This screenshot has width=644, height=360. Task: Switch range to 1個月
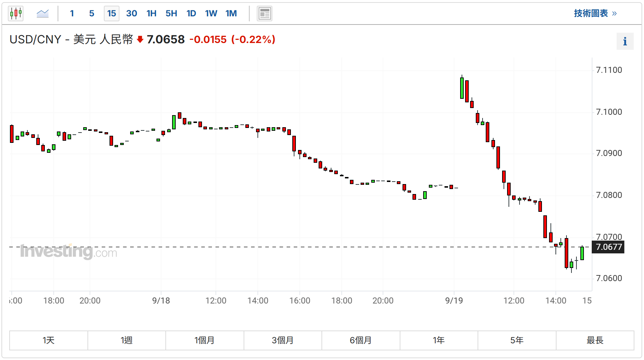(x=204, y=340)
